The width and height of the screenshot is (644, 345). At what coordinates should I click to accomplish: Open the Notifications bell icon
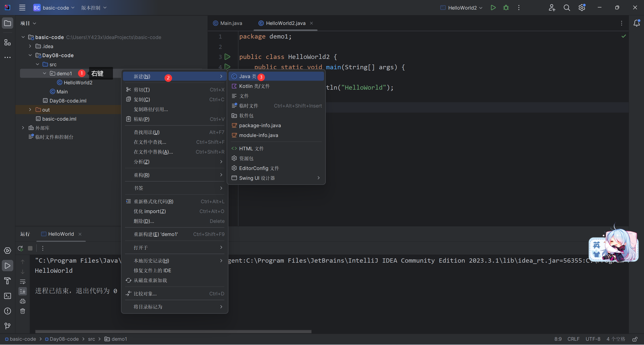[x=636, y=23]
